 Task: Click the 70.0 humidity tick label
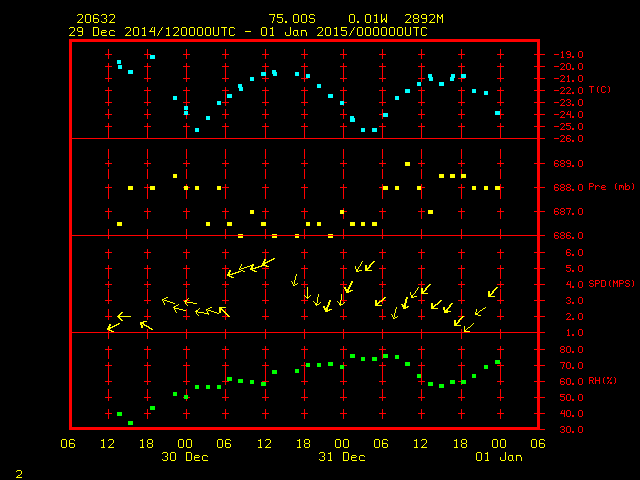(x=571, y=366)
